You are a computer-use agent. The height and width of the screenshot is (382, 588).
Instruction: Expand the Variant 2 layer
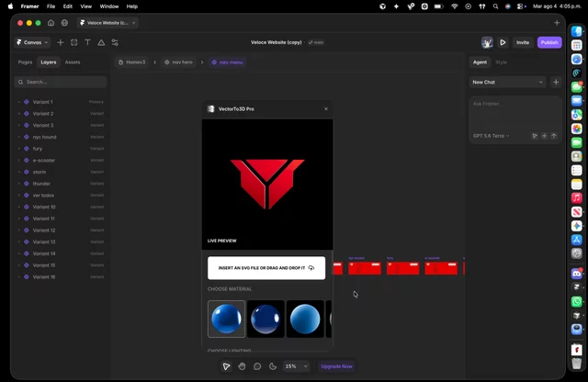(x=18, y=114)
